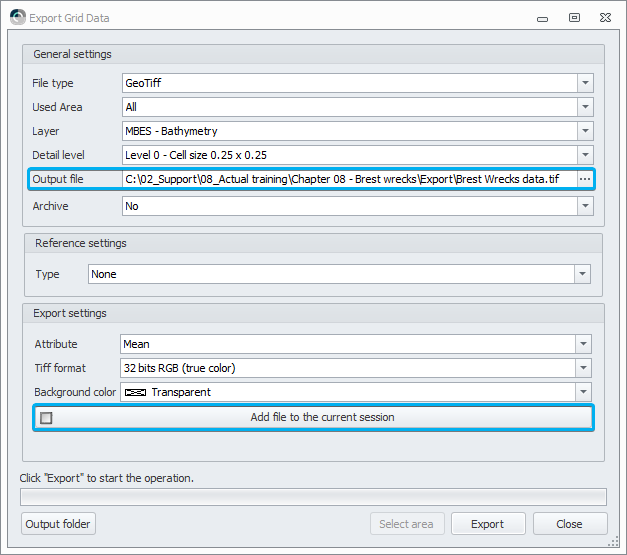The image size is (627, 555).
Task: Expand the Reference Type dropdown
Action: coord(582,274)
